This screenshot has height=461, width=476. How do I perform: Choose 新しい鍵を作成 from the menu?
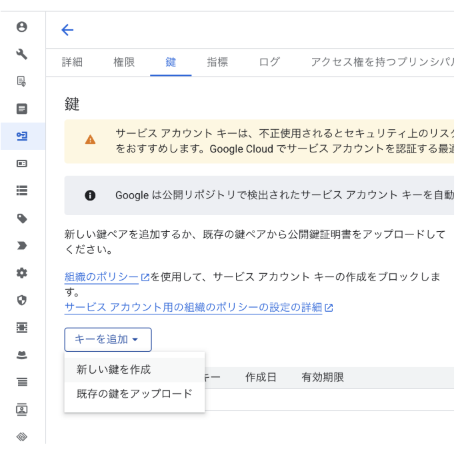coord(135,370)
